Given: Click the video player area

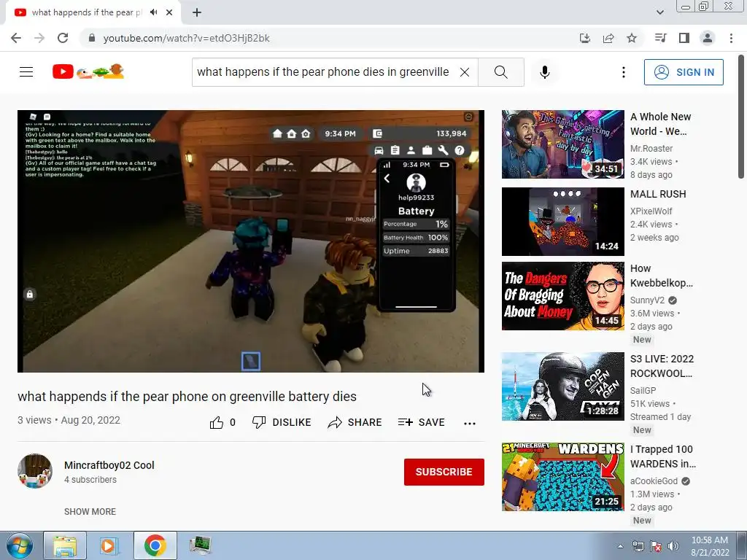Looking at the screenshot, I should tap(251, 241).
